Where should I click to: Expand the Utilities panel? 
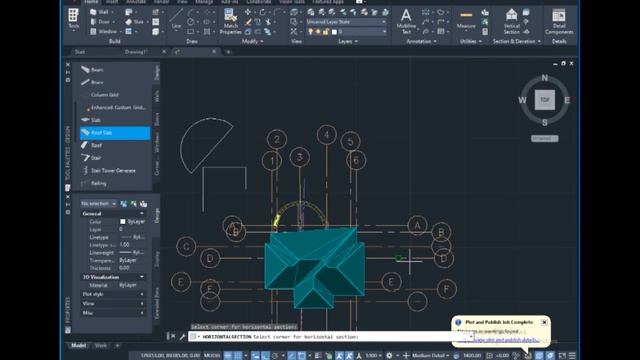(471, 41)
